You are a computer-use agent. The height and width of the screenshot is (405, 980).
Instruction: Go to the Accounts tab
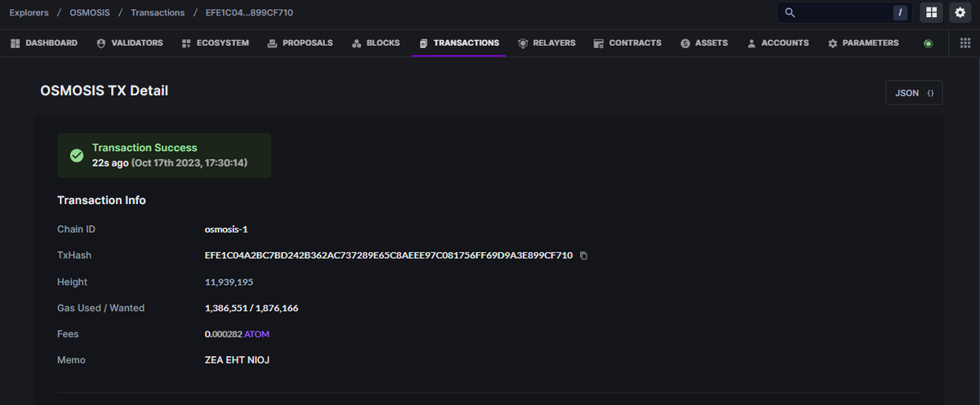click(x=777, y=42)
